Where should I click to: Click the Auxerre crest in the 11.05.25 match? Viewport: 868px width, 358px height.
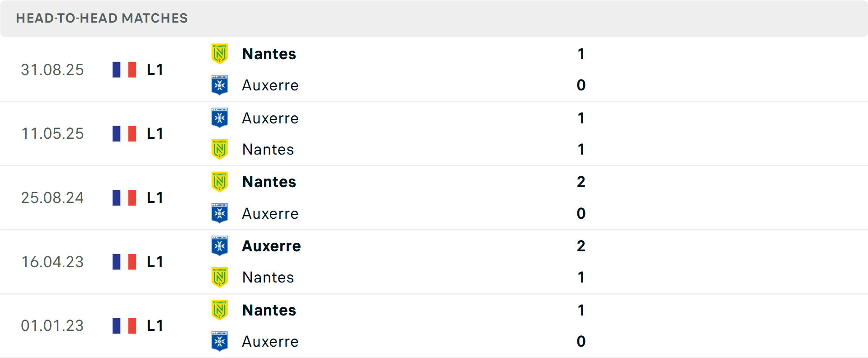click(220, 118)
